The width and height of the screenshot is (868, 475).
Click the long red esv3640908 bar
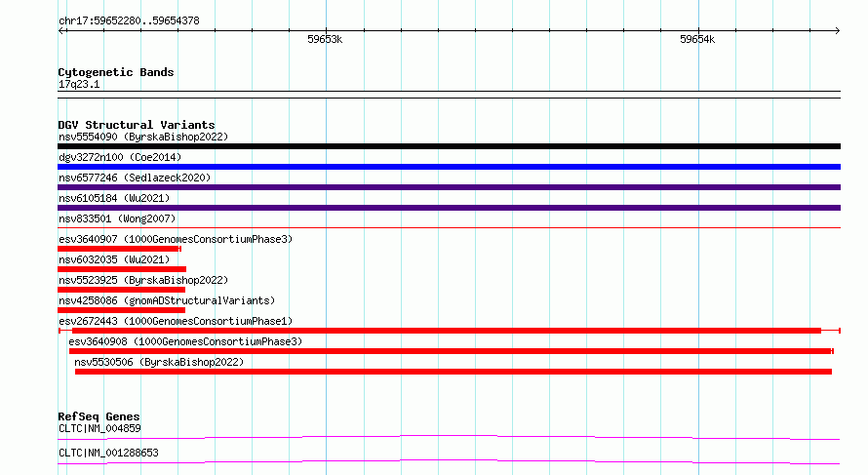click(x=452, y=351)
